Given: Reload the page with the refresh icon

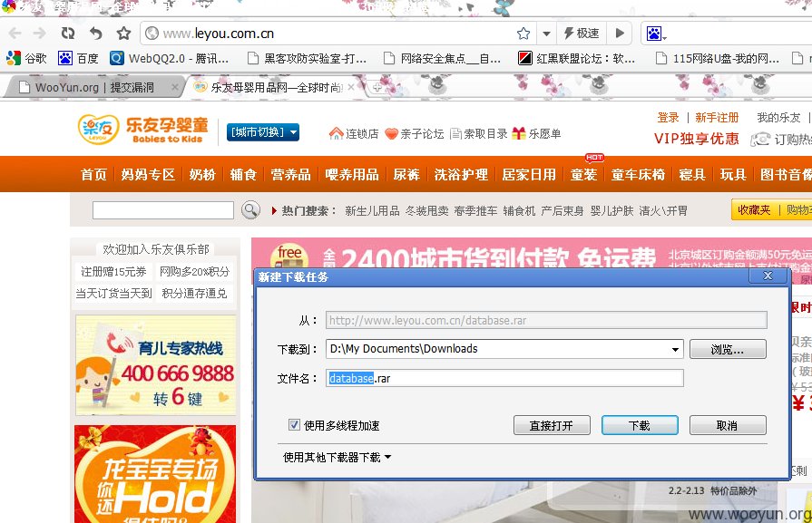Looking at the screenshot, I should [x=68, y=34].
